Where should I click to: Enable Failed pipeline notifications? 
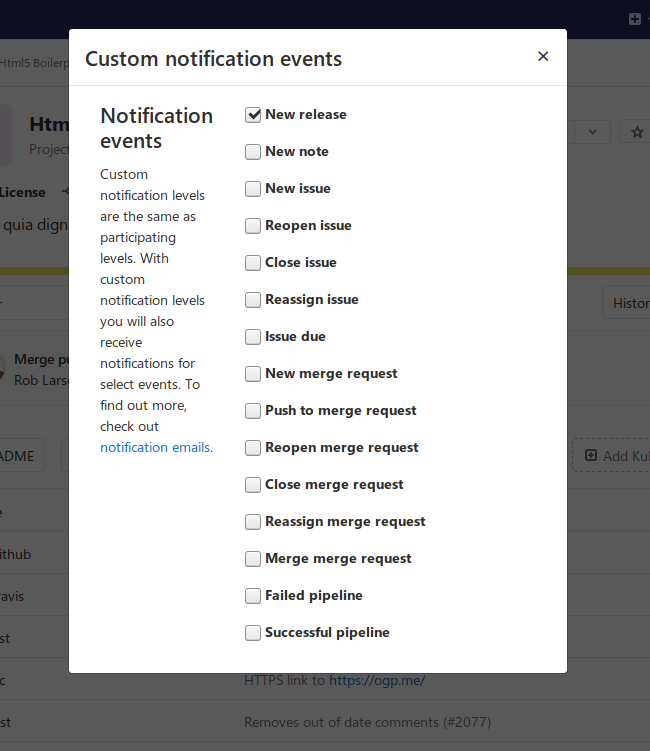[253, 596]
